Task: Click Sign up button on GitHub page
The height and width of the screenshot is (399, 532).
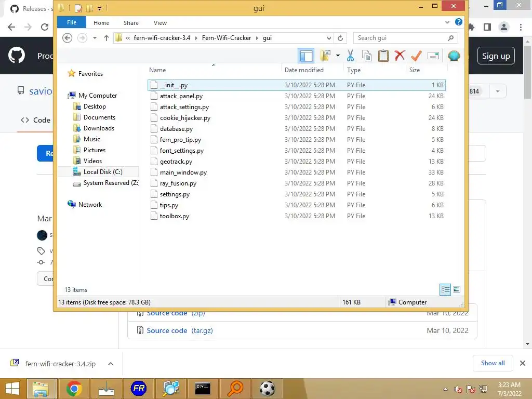Action: click(496, 56)
